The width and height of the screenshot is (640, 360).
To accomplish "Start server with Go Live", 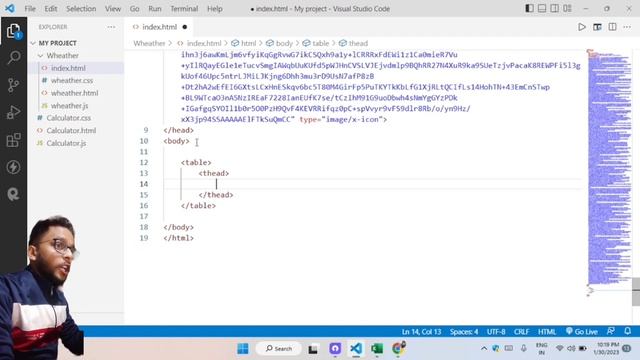I will pos(582,332).
